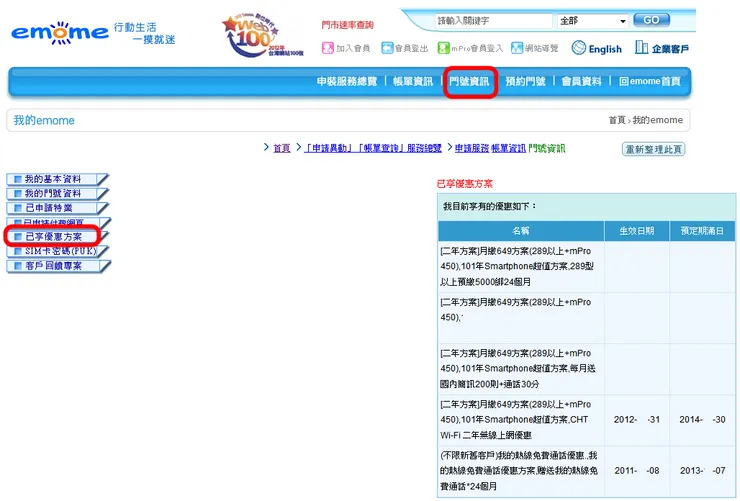Click the building icon beside 企業客戶
Screen dimensions: 740x501
coord(641,47)
